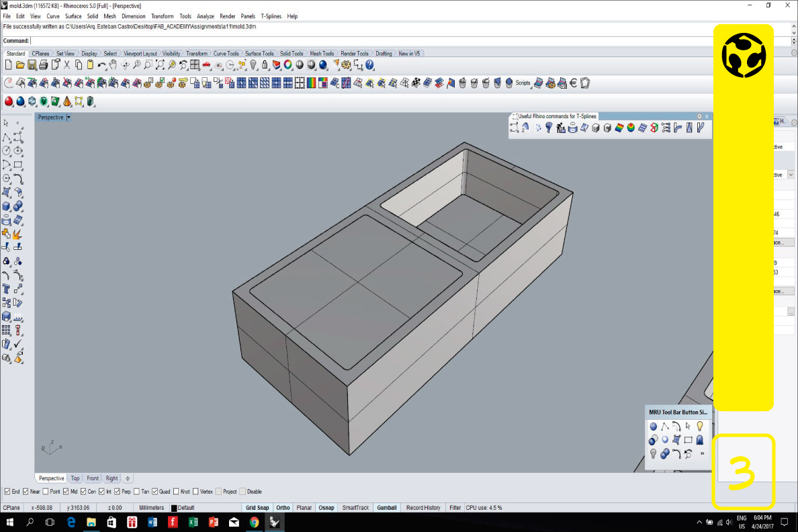Click the Save file icon

pyautogui.click(x=32, y=65)
